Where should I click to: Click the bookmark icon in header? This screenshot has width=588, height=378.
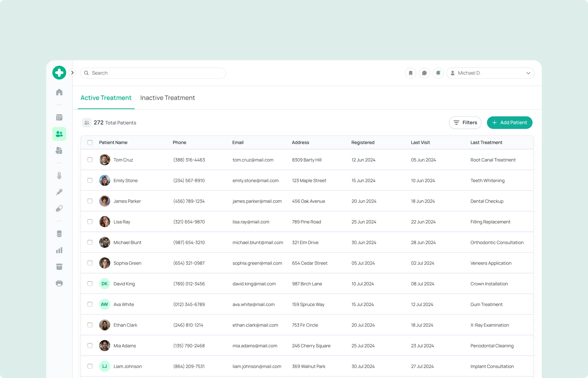(x=411, y=73)
